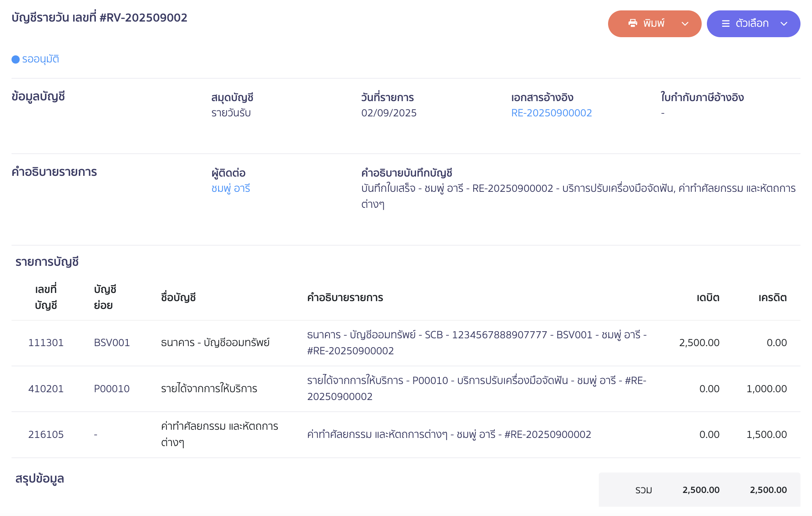This screenshot has height=516, width=812.
Task: Click the รออนุมัติ status label
Action: (x=40, y=59)
